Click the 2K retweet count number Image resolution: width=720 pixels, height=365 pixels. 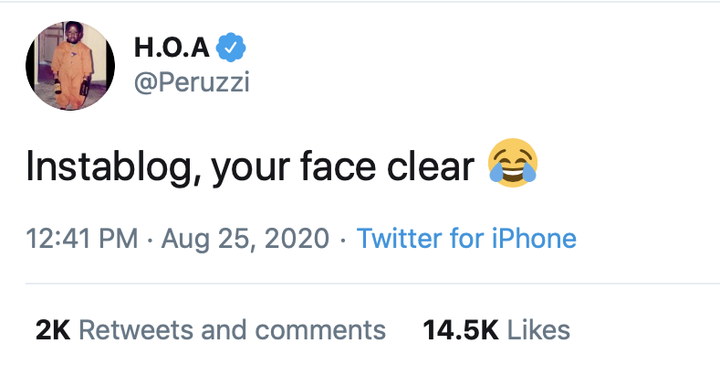(x=53, y=330)
